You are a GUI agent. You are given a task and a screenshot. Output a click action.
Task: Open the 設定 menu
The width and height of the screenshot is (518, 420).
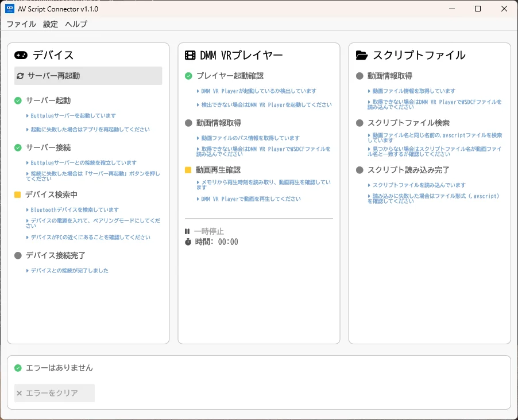click(x=51, y=24)
